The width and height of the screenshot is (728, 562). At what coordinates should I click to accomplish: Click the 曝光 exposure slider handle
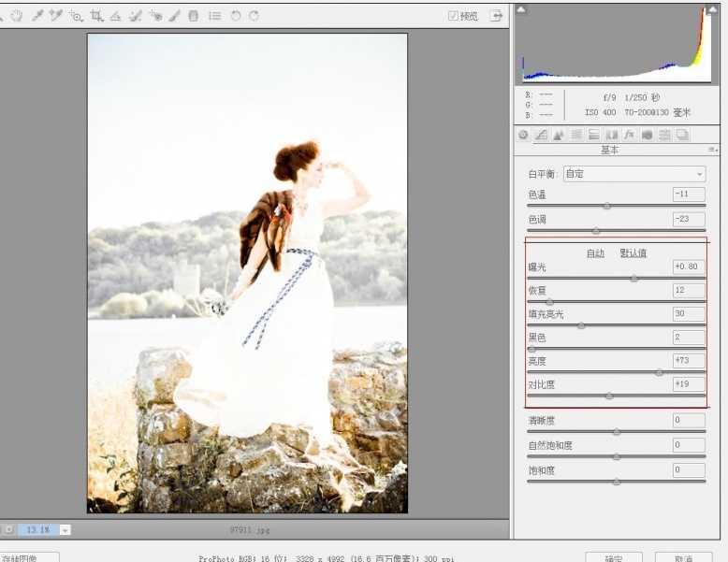tap(634, 278)
